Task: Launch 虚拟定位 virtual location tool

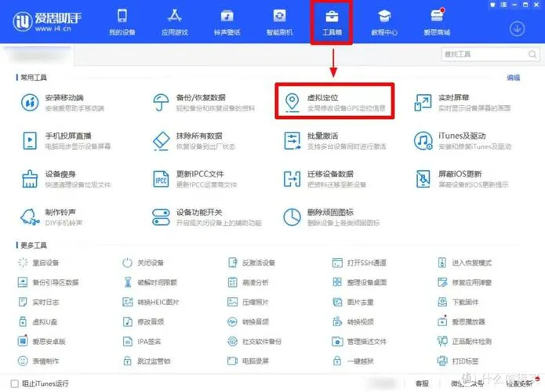Action: [x=334, y=102]
